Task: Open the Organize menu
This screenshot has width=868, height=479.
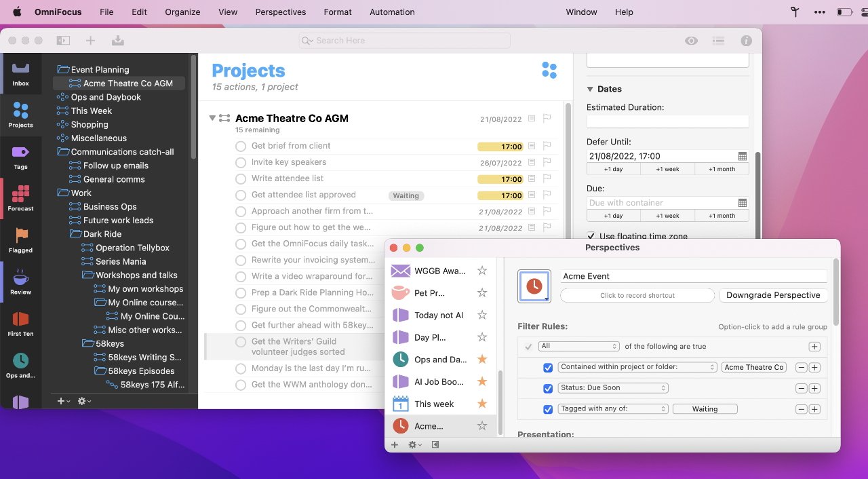Action: tap(183, 12)
